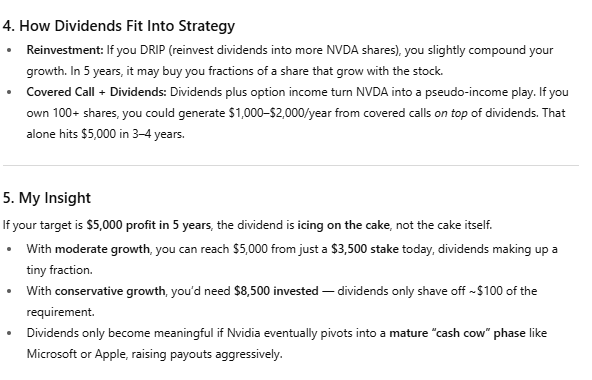This screenshot has width=592, height=380.
Task: Click the bold "moderate growth" text
Action: tap(102, 249)
